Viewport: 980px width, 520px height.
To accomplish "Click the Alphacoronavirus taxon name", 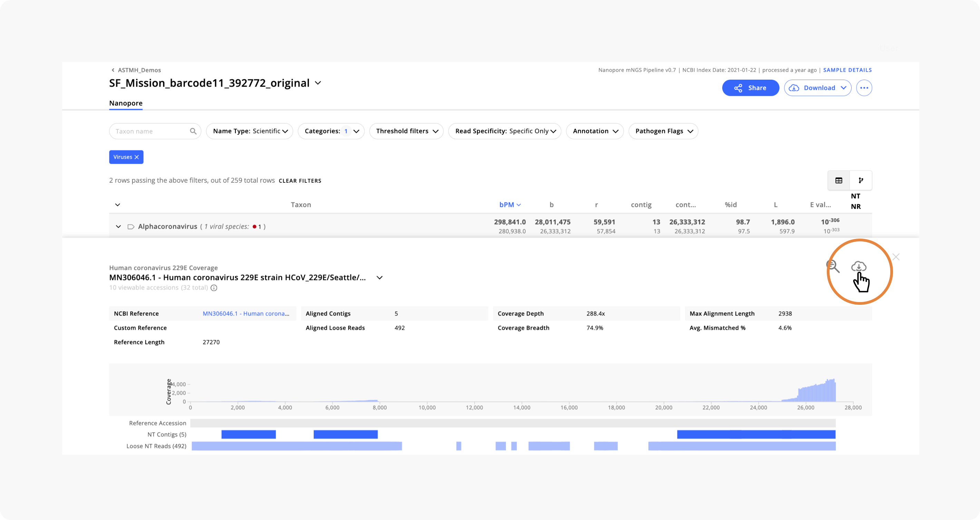I will tap(167, 227).
